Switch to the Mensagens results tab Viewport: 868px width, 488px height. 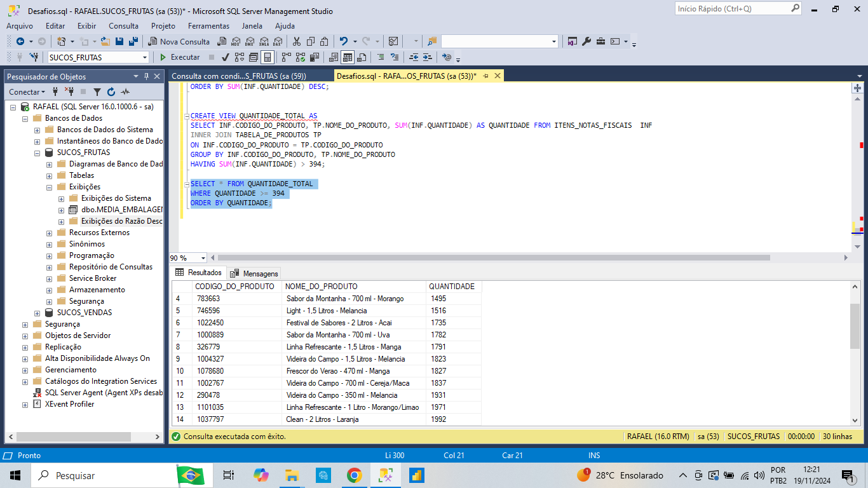254,273
